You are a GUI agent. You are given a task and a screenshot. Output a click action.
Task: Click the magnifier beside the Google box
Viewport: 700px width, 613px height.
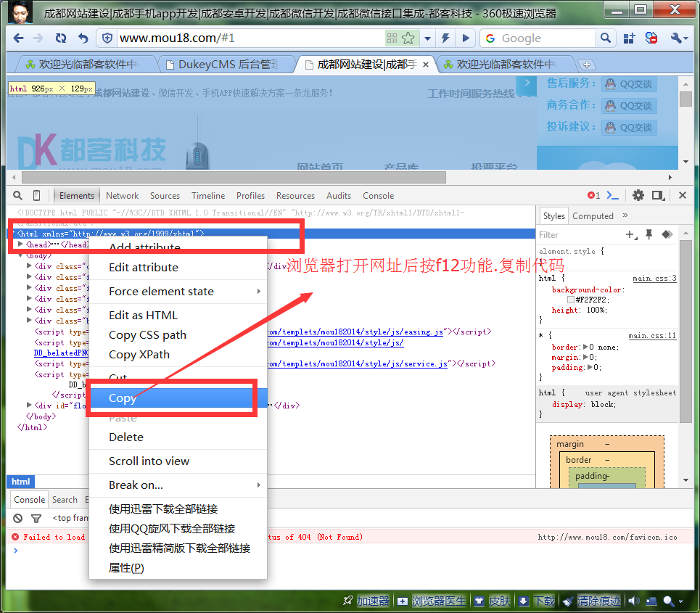[x=606, y=38]
